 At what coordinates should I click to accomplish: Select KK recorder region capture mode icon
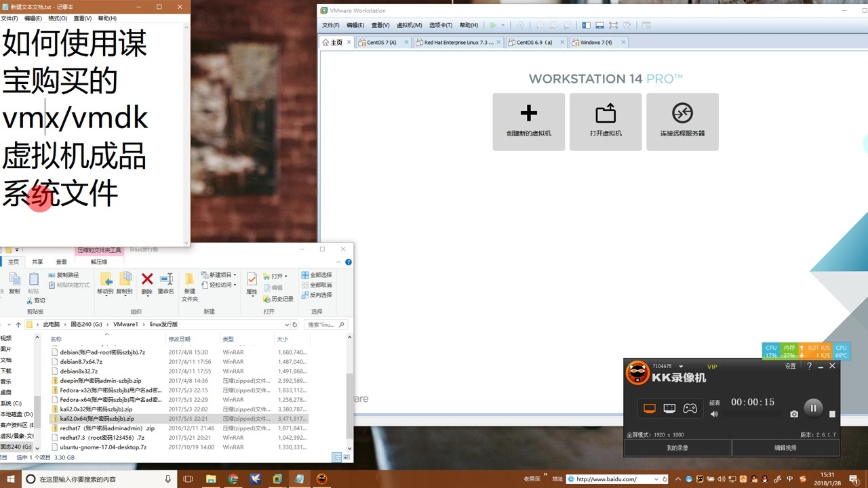[x=669, y=408]
